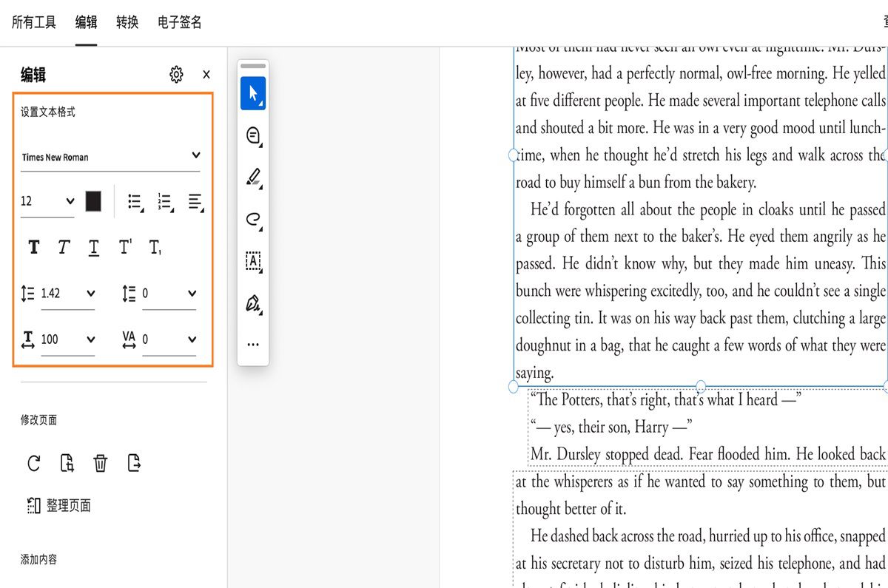888x588 pixels.
Task: Open the Times New Roman font dropdown
Action: [x=110, y=156]
